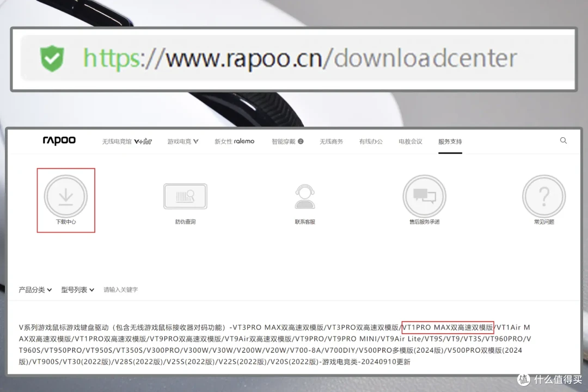Viewport: 588px width, 392px height.
Task: Open the V系列游戏鼠标游戏键盘驱动 download link
Action: [275, 344]
